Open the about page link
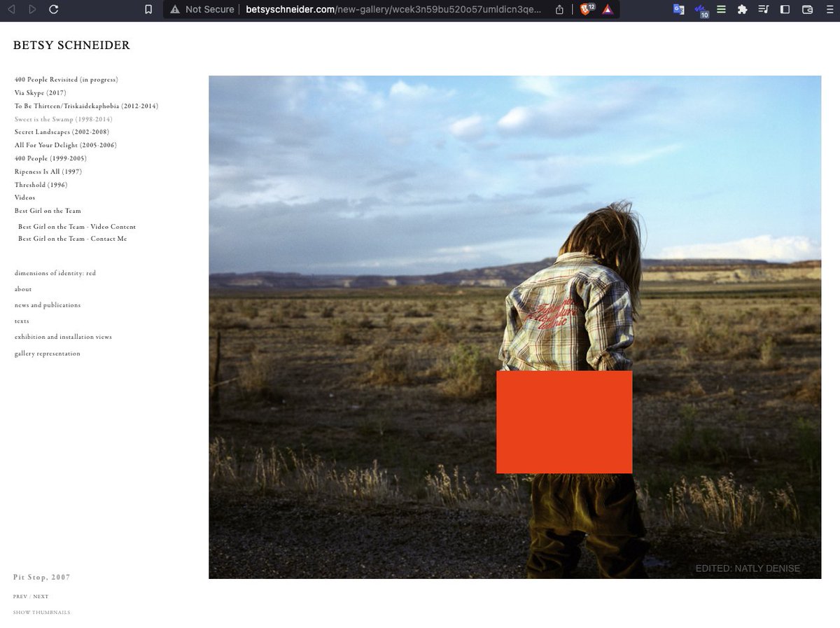Viewport: 840px width, 628px height. point(23,289)
